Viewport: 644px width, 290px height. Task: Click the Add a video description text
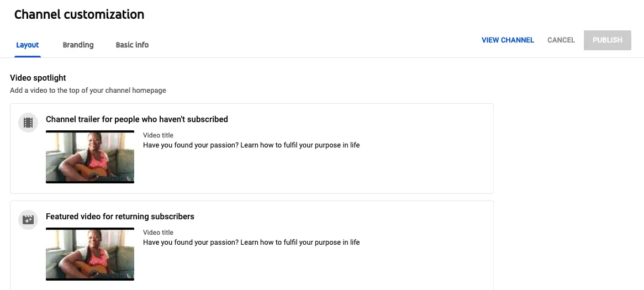tap(88, 91)
